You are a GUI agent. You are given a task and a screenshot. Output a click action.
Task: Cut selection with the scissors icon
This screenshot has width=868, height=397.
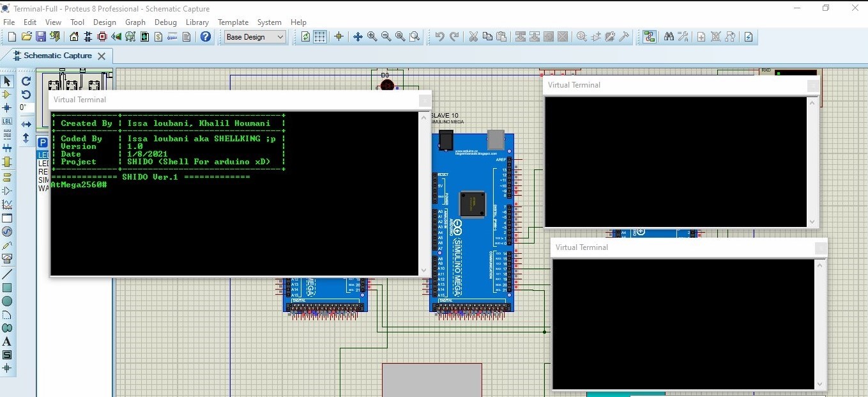point(473,37)
